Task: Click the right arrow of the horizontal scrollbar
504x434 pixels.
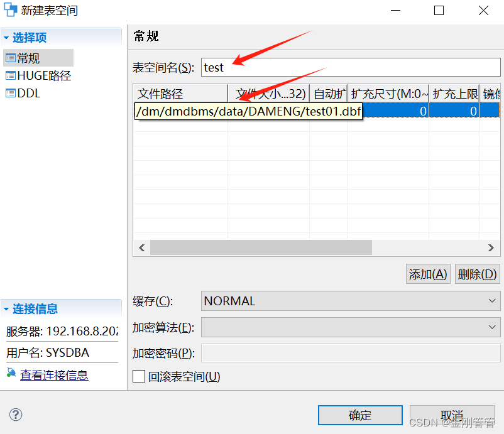Action: click(x=492, y=247)
